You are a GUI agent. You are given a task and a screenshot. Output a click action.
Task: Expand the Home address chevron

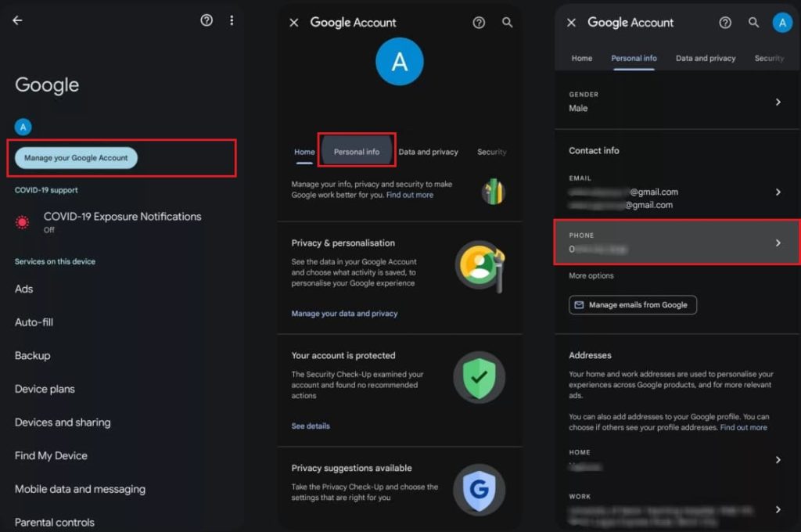pos(778,460)
